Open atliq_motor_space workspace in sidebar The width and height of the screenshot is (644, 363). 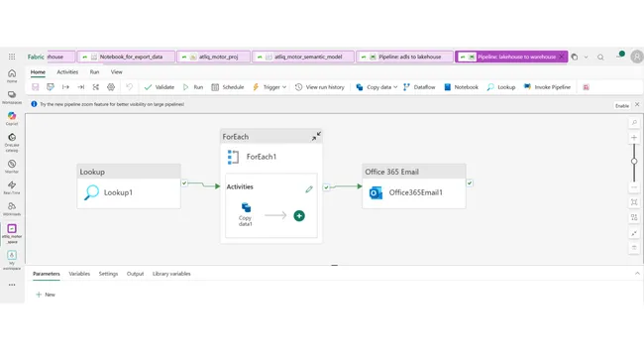point(12,234)
